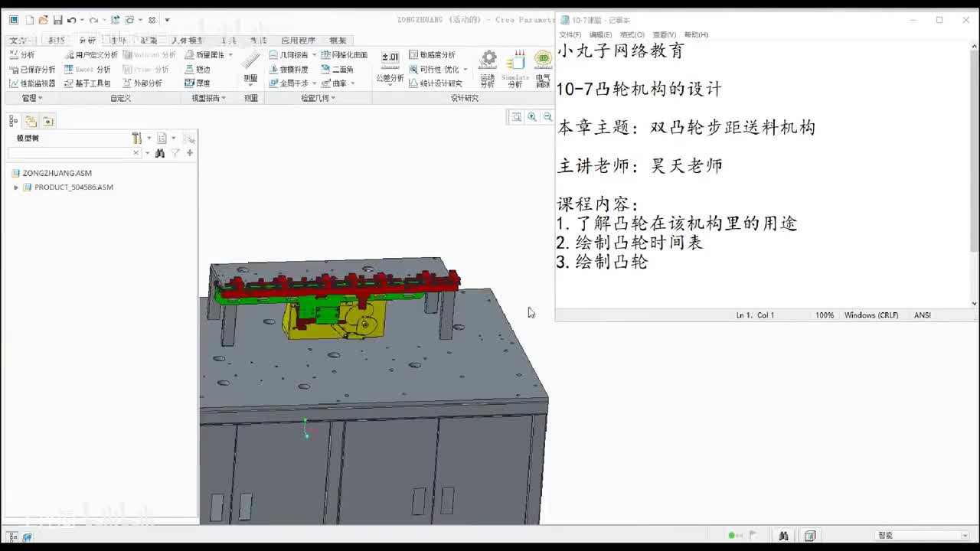Expand the 几何报告 dropdown arrow
The image size is (980, 551).
(x=314, y=55)
